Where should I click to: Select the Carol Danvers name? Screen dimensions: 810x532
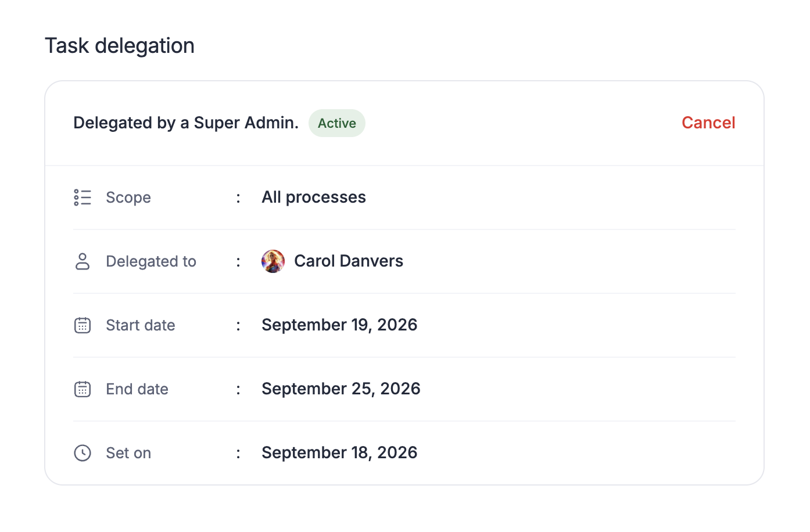[x=349, y=261]
